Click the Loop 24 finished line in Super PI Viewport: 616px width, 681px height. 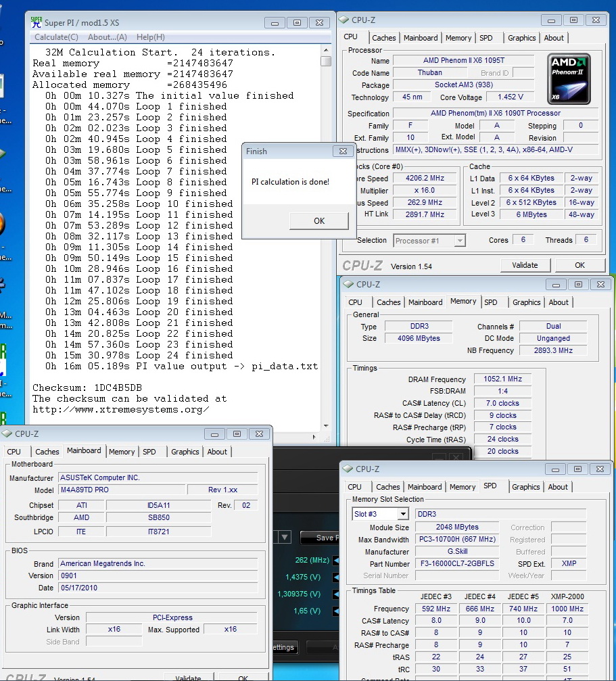tap(139, 355)
